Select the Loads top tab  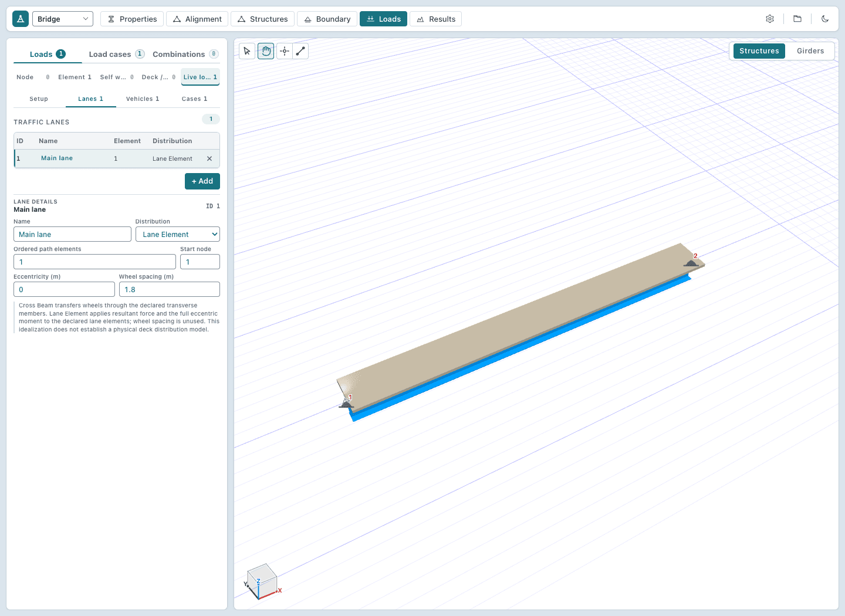coord(384,19)
